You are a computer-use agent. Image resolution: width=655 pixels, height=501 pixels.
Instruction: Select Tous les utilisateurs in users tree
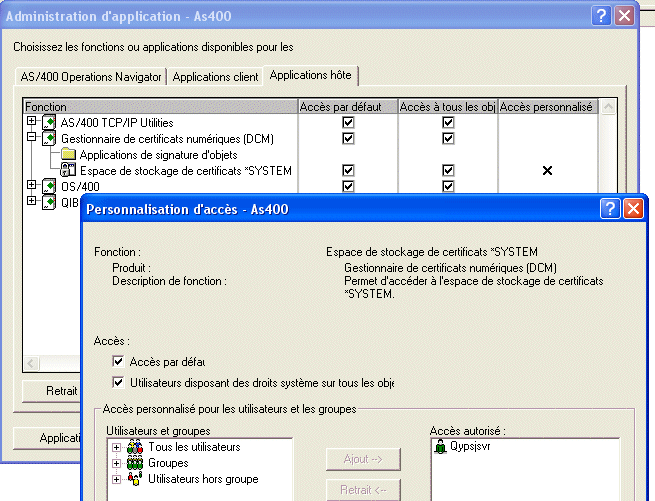[x=194, y=447]
